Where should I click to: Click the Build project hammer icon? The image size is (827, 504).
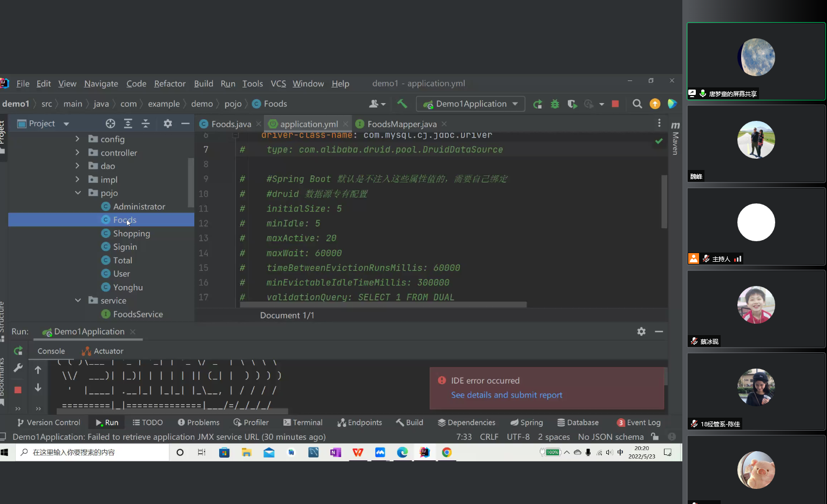point(402,104)
